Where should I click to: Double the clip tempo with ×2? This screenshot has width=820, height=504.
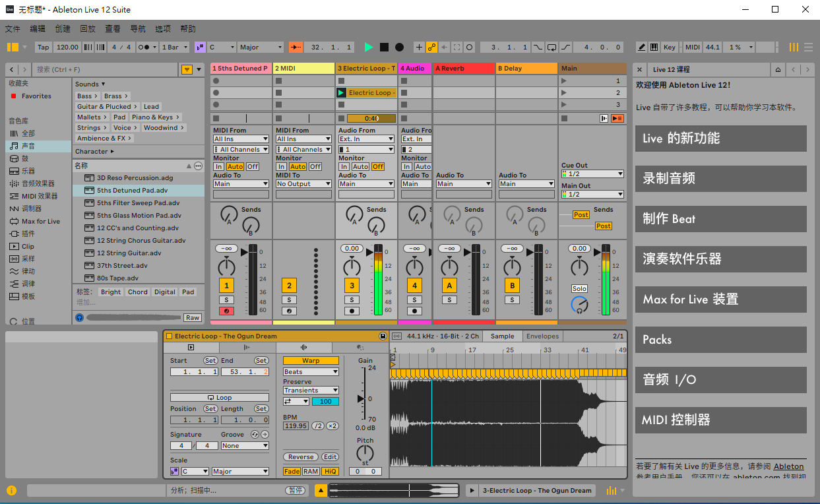(332, 426)
